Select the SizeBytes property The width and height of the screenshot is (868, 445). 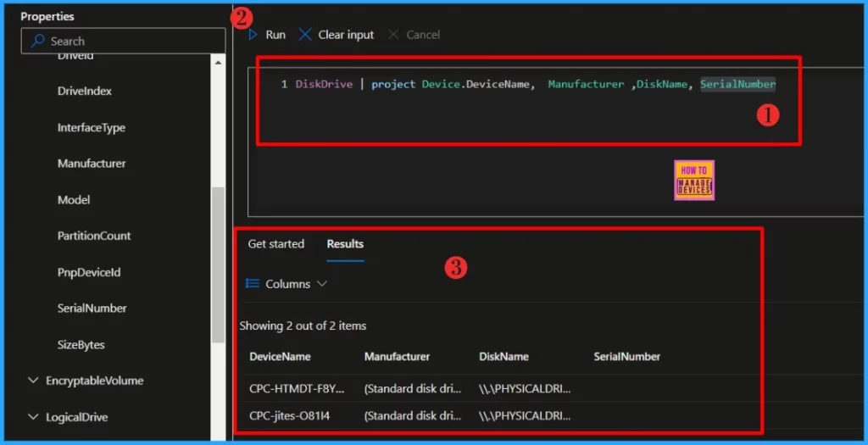pyautogui.click(x=81, y=345)
